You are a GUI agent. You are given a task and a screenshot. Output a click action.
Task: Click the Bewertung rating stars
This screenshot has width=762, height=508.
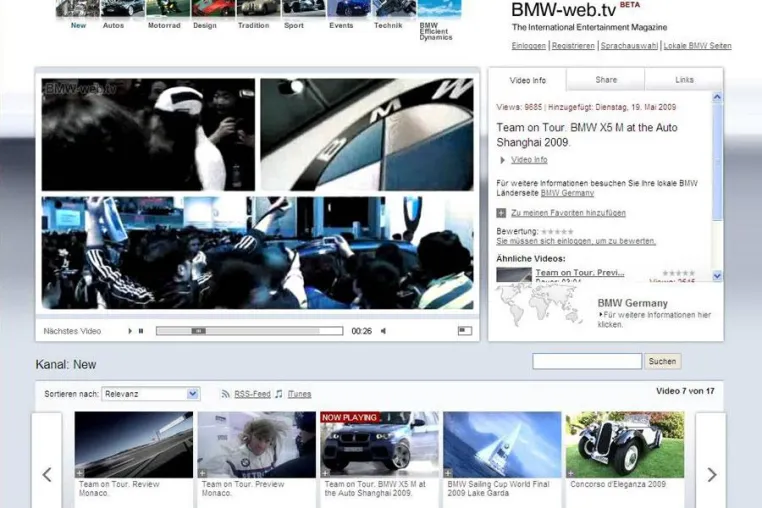(557, 232)
